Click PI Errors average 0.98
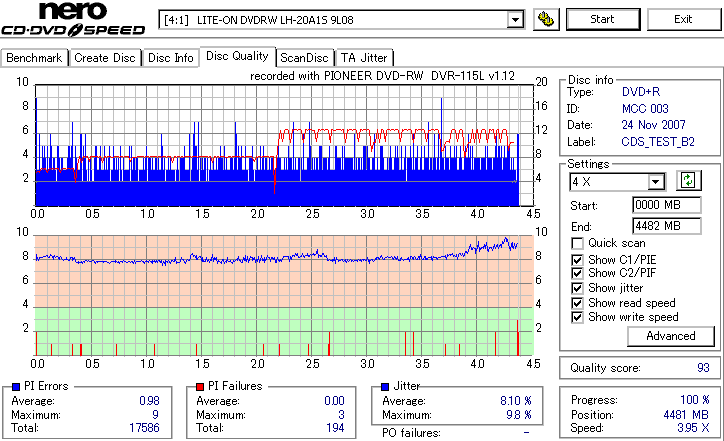724x441 pixels. tap(149, 401)
